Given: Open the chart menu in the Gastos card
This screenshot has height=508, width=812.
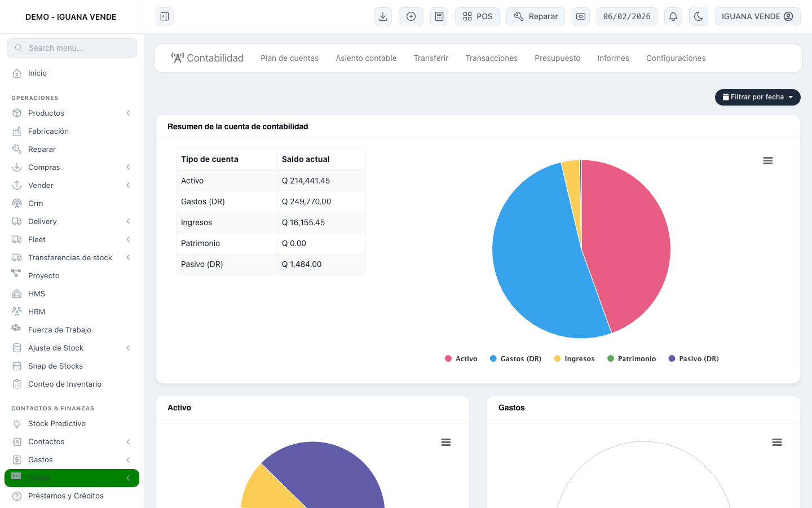Looking at the screenshot, I should pyautogui.click(x=777, y=443).
